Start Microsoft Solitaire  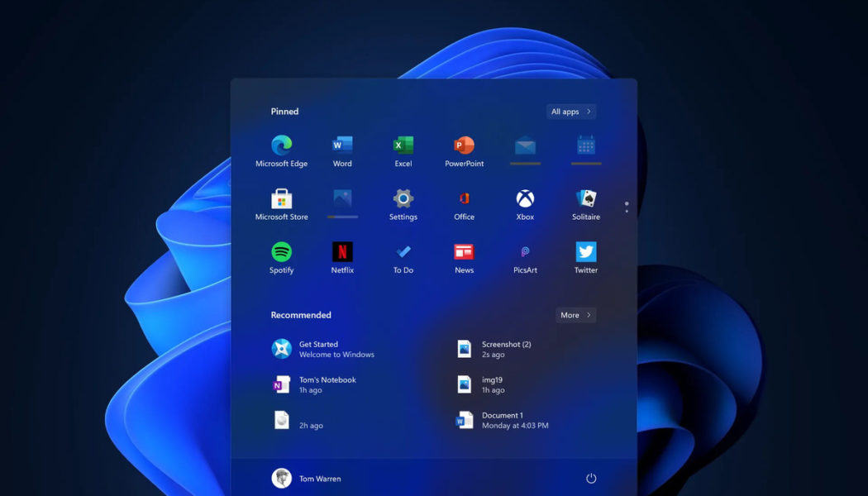585,203
